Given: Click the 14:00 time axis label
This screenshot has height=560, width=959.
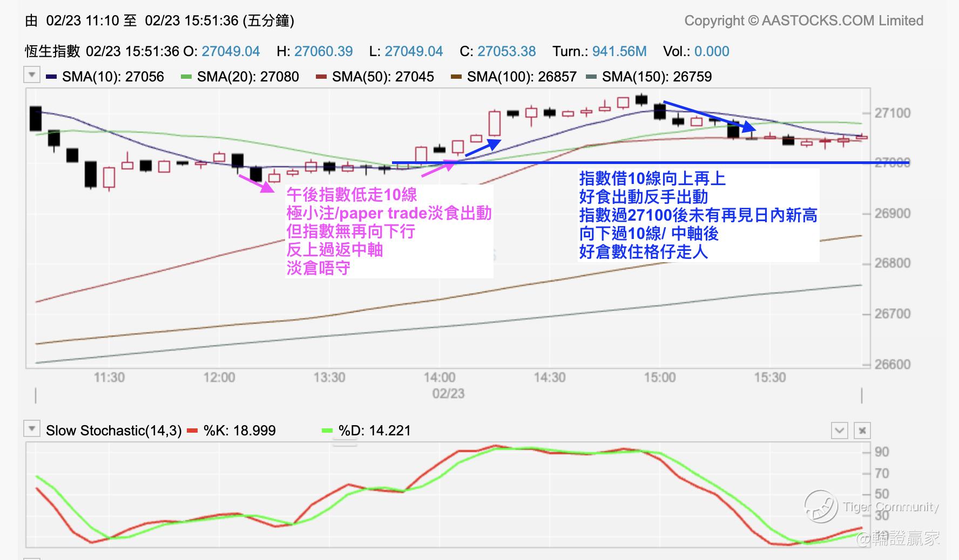Looking at the screenshot, I should [x=440, y=377].
